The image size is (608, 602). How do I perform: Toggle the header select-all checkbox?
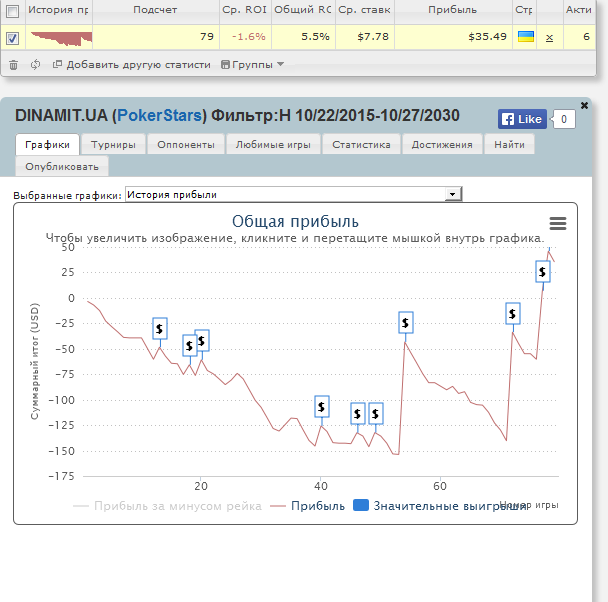click(12, 11)
